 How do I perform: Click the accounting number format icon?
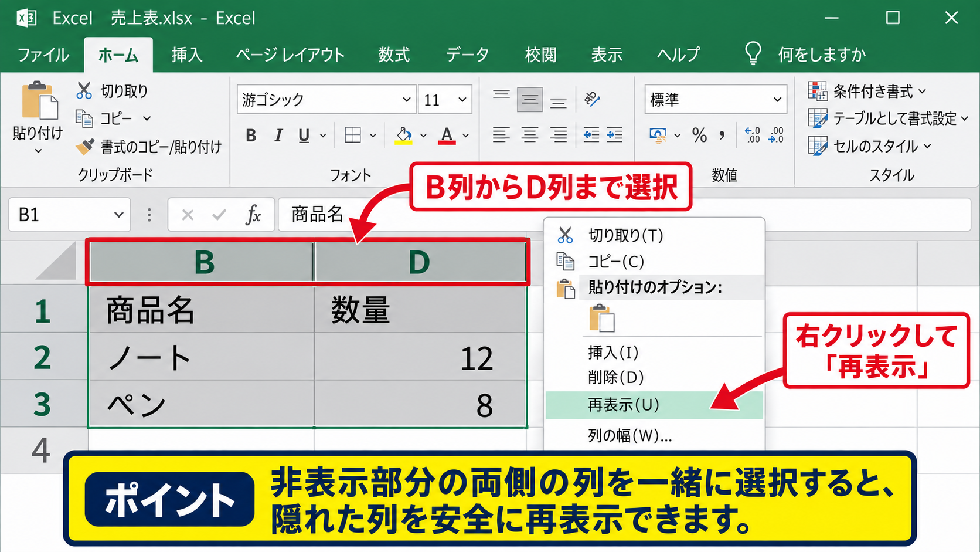tap(658, 136)
